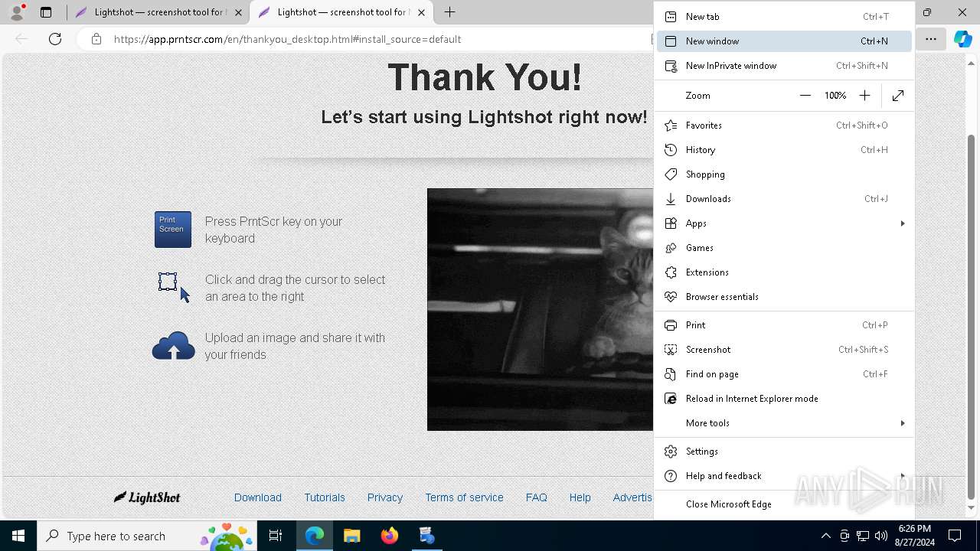
Task: Expand the More tools submenu
Action: click(784, 423)
